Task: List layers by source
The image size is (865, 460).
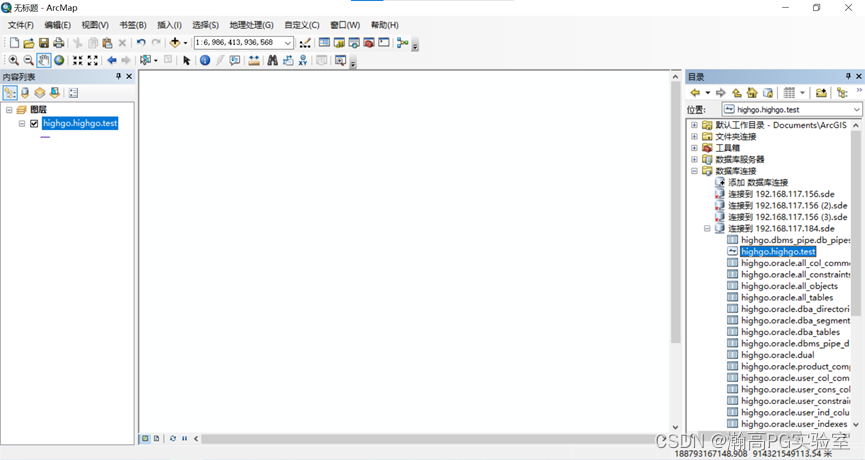Action: point(25,93)
